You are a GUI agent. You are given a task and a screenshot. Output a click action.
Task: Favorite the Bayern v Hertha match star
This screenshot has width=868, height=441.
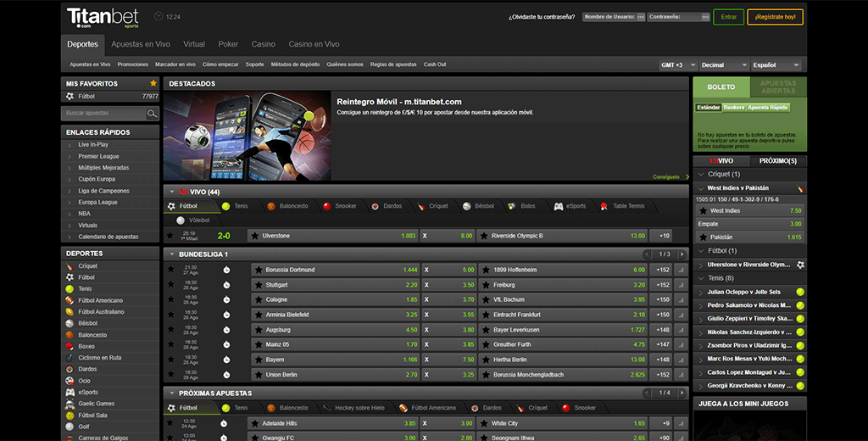coord(171,360)
